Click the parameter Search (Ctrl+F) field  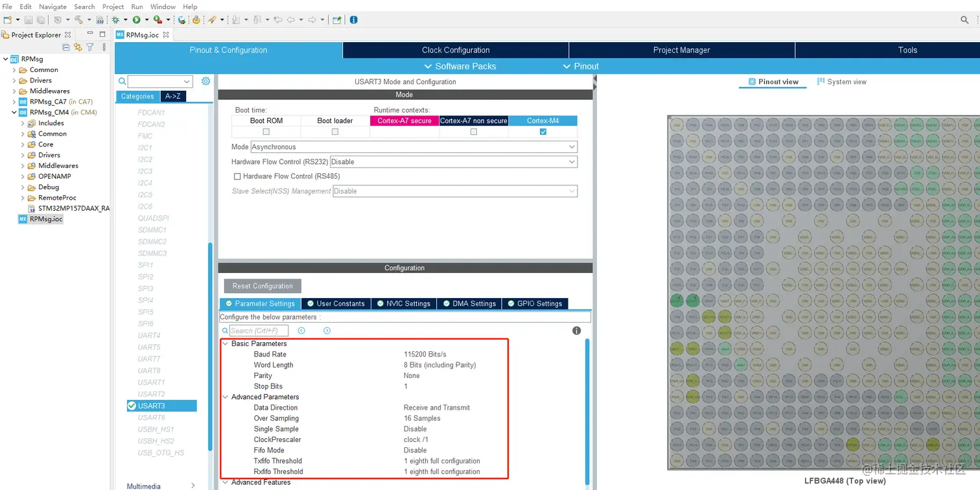tap(259, 331)
